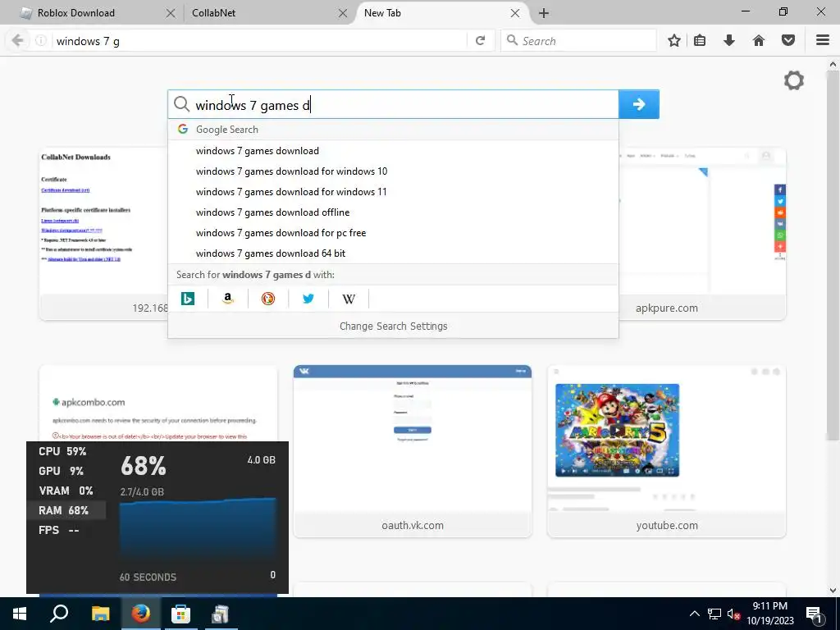Image resolution: width=840 pixels, height=630 pixels.
Task: Open the notification center icon
Action: coord(814,614)
